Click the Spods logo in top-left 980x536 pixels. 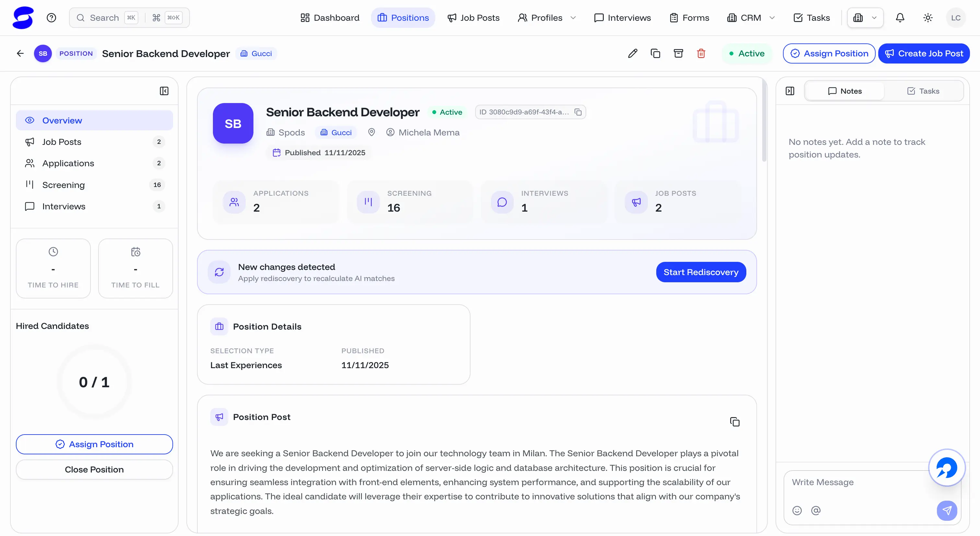tap(23, 18)
